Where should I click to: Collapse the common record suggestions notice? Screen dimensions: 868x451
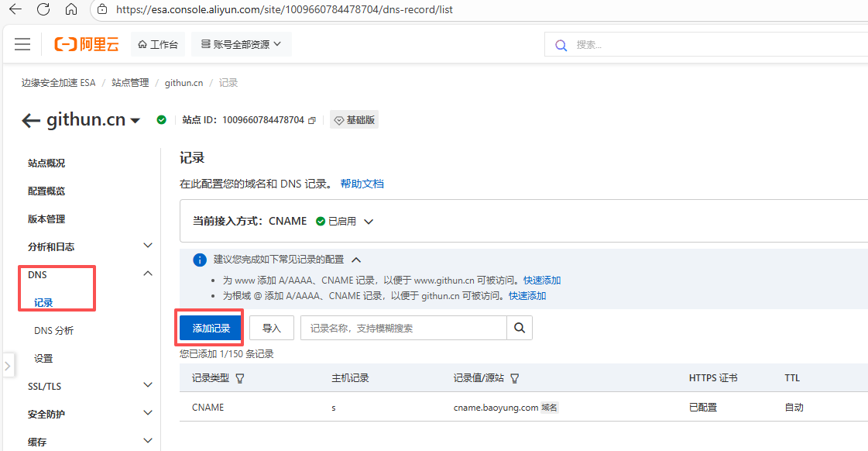[x=356, y=260]
